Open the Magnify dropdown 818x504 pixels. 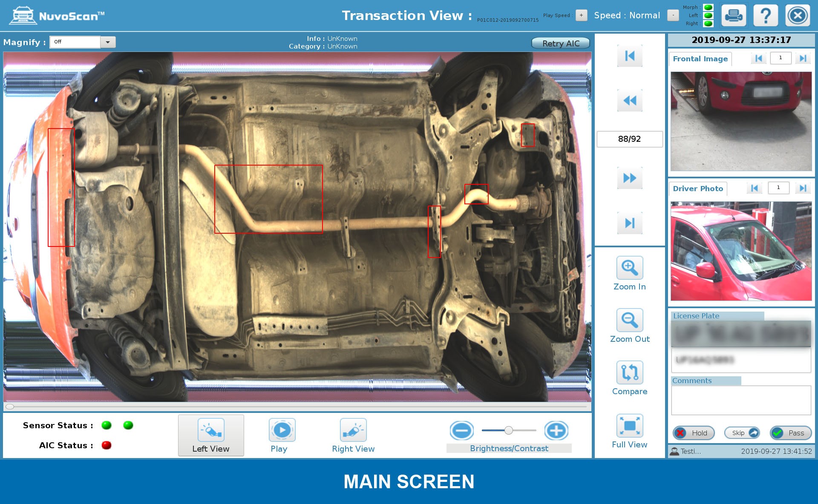coord(108,42)
